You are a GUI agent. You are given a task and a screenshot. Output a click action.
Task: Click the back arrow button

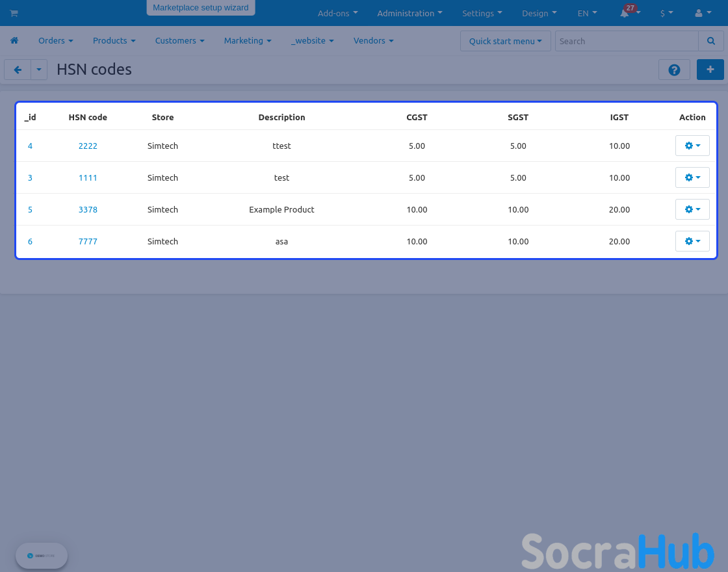point(18,70)
